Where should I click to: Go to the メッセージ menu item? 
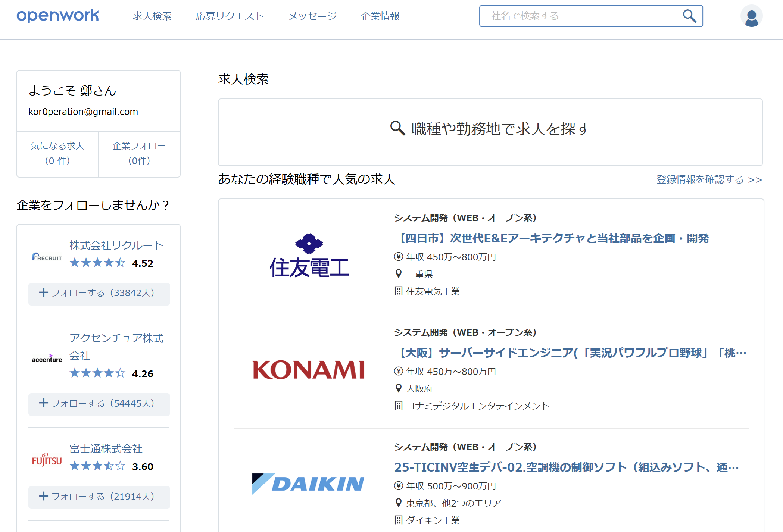312,16
